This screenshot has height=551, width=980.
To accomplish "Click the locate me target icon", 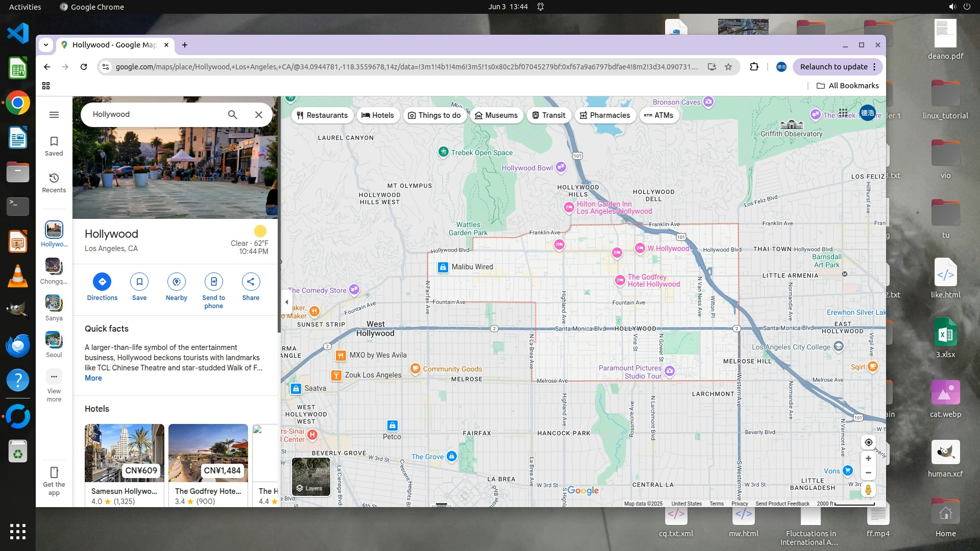I will pos(868,442).
